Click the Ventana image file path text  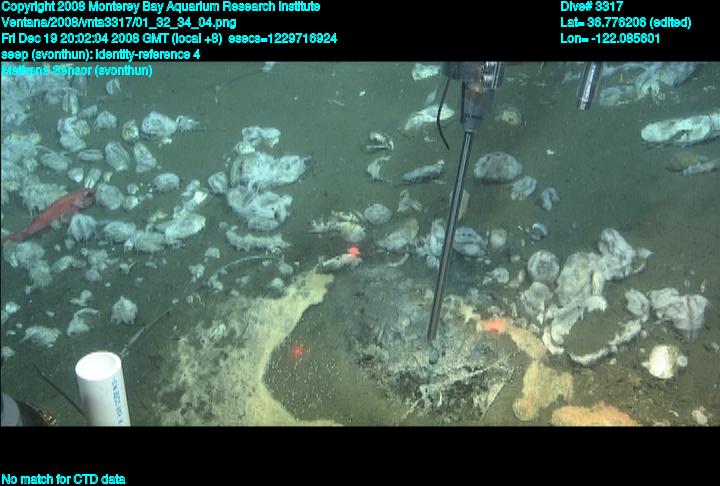(x=119, y=22)
